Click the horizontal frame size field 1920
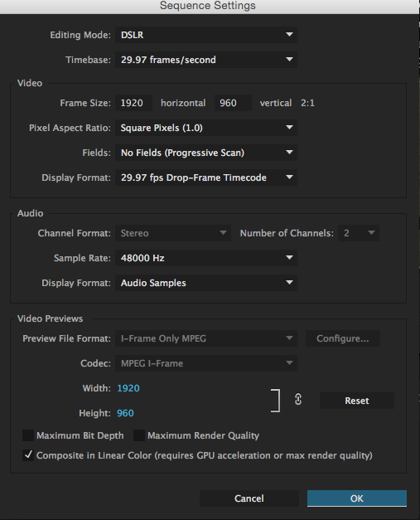420x520 pixels. coord(133,103)
